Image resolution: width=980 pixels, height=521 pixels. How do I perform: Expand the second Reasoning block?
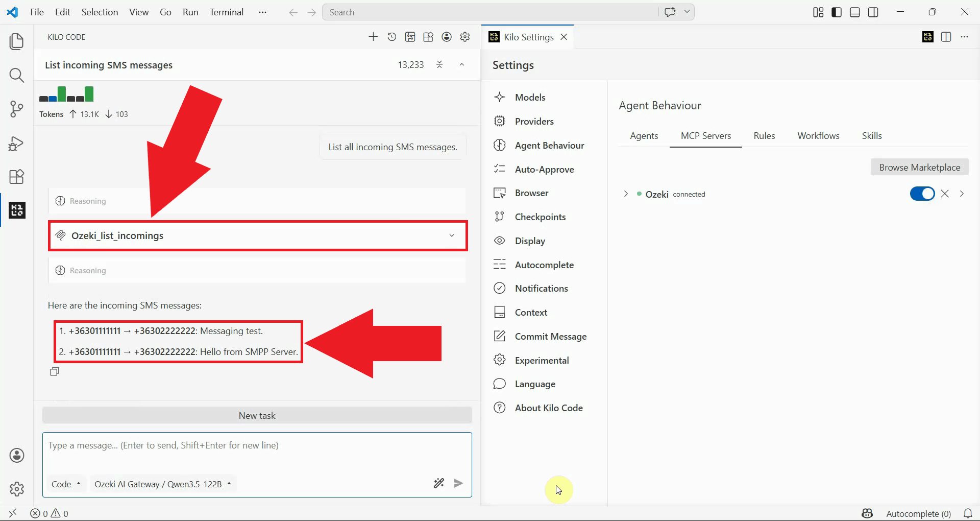[257, 270]
